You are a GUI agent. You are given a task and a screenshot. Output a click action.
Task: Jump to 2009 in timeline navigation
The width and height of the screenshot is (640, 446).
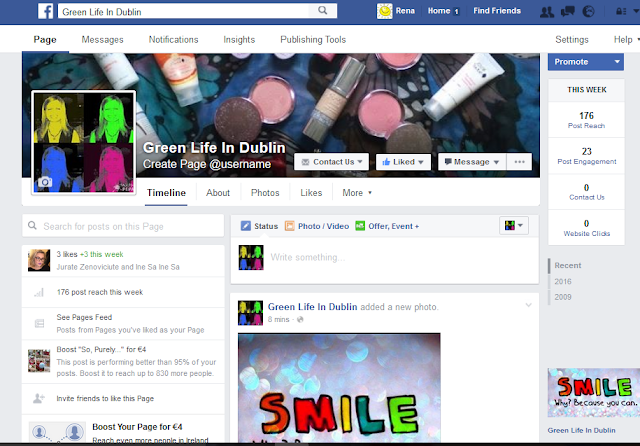563,297
